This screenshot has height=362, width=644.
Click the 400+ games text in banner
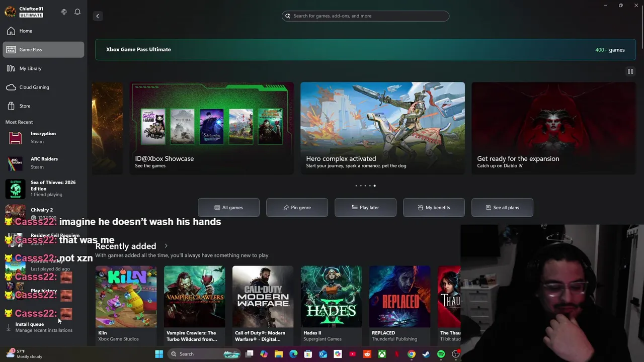610,50
